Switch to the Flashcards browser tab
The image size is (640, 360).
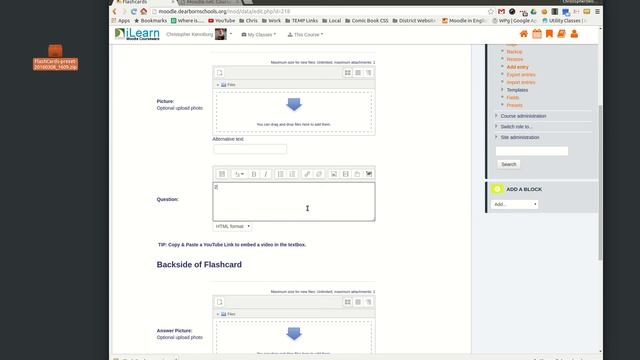pos(143,2)
